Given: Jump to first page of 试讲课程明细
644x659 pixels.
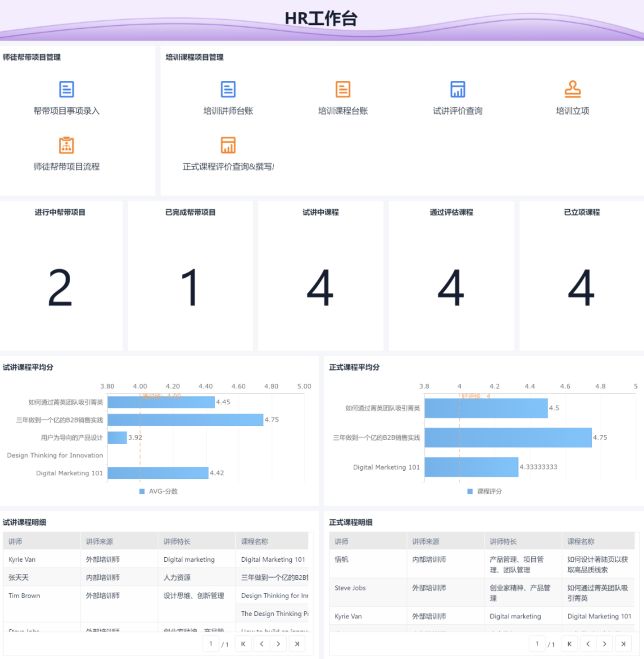Looking at the screenshot, I should point(243,644).
